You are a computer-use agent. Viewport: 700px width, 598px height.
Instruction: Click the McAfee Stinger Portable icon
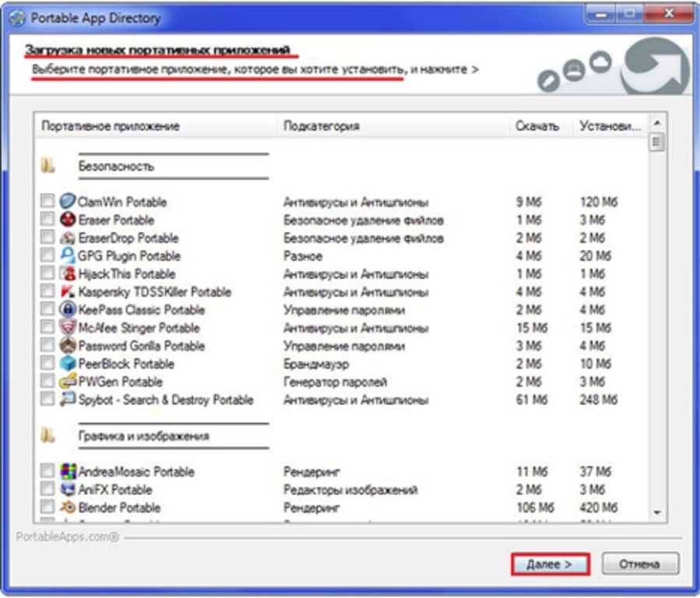click(68, 328)
